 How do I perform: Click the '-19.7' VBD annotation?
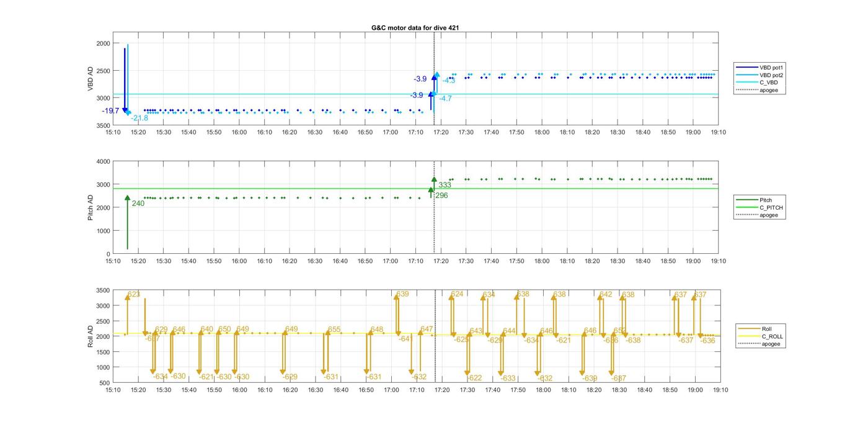111,111
